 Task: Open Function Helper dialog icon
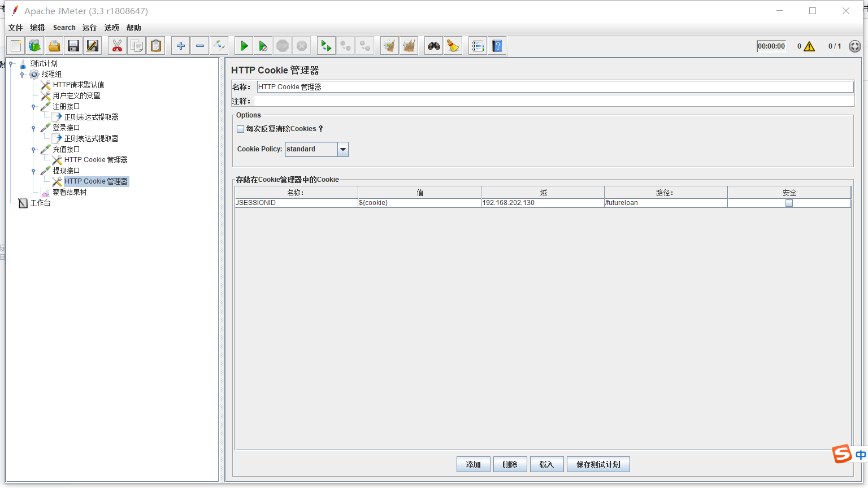pos(478,46)
